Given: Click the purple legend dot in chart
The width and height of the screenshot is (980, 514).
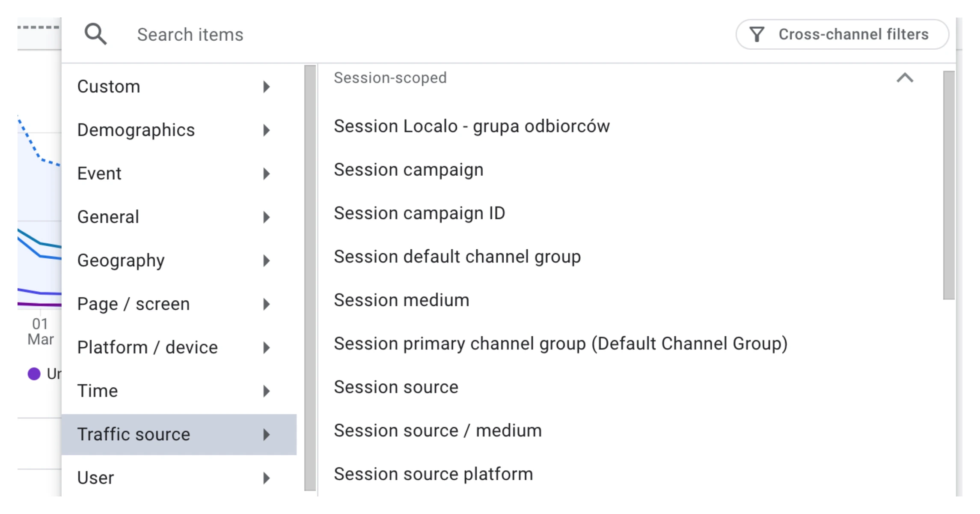Looking at the screenshot, I should pos(34,374).
